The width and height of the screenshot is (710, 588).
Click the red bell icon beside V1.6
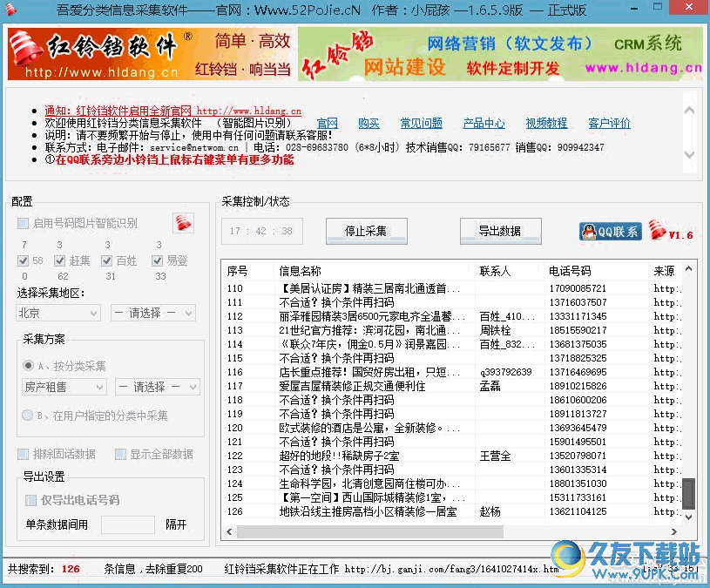pyautogui.click(x=657, y=230)
